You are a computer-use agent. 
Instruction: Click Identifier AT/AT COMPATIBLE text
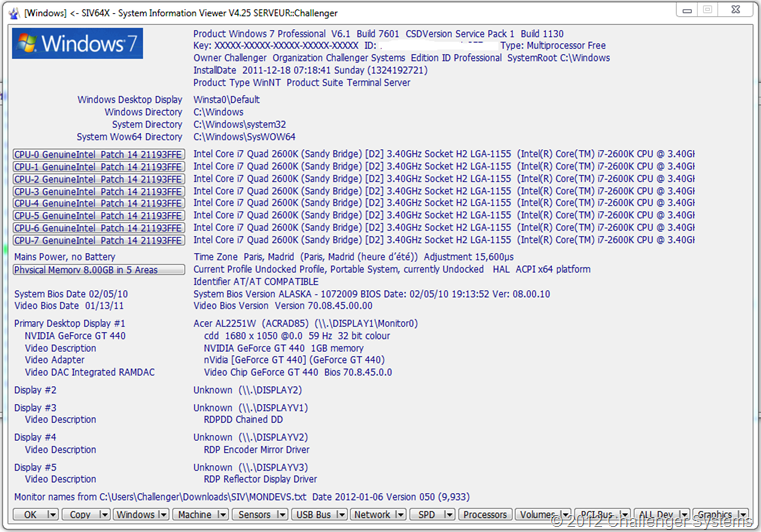coord(256,282)
